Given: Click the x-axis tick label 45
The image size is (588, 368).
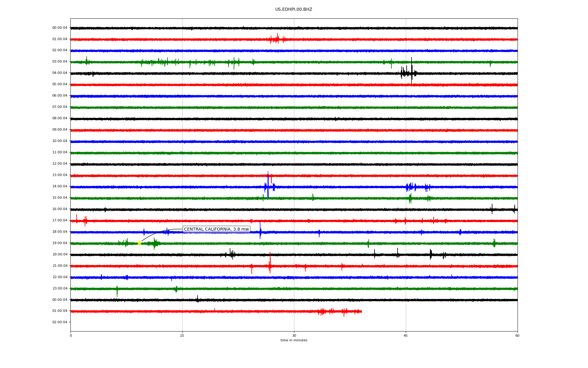Looking at the screenshot, I should [406, 336].
